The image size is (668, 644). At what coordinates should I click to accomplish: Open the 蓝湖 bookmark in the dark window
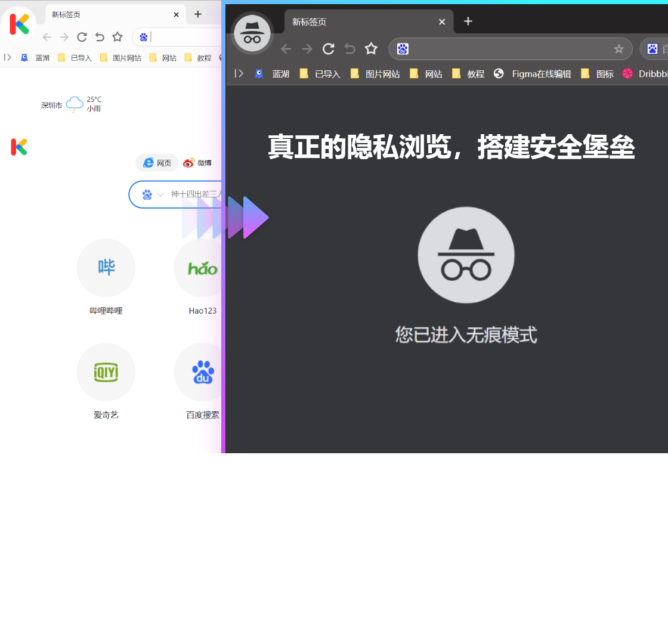[272, 74]
